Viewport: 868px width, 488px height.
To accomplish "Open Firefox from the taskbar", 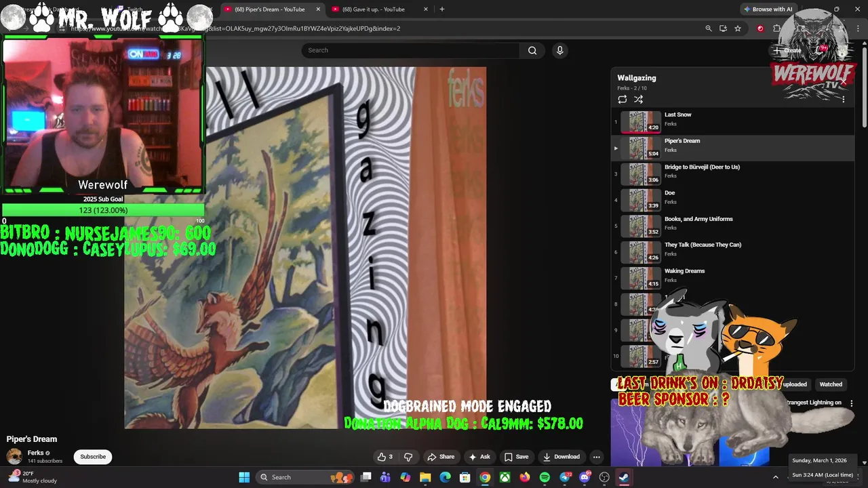I will tap(525, 477).
